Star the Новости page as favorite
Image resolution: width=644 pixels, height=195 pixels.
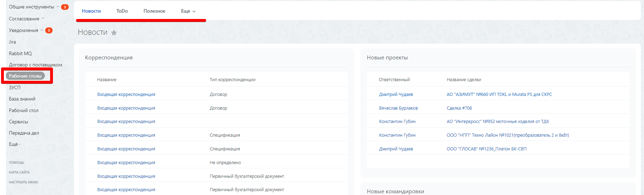(114, 33)
